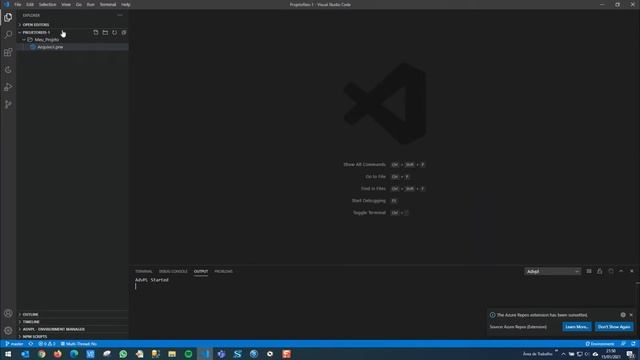Select the Output panel tab
The image size is (640, 360).
(201, 271)
